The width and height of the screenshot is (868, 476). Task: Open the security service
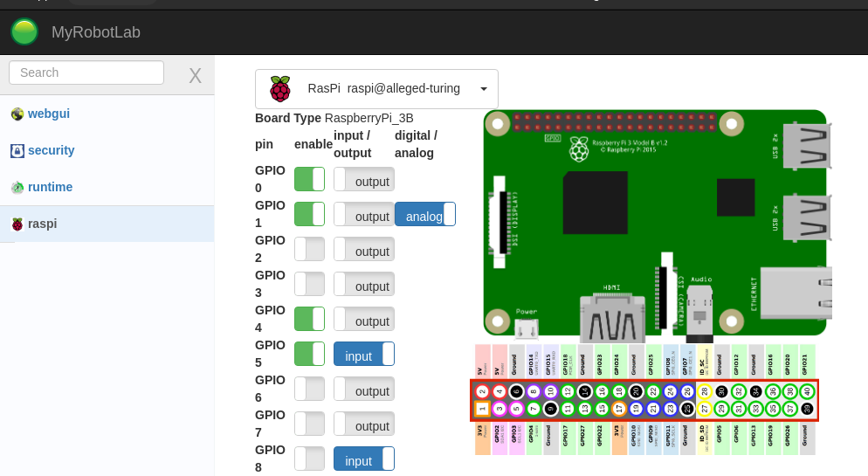(51, 150)
